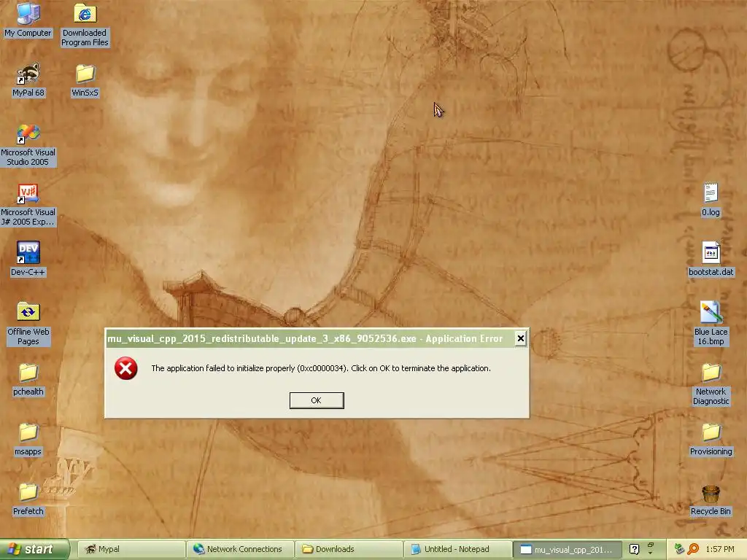Click the help question mark taskbar icon
The image size is (747, 560).
pyautogui.click(x=634, y=549)
